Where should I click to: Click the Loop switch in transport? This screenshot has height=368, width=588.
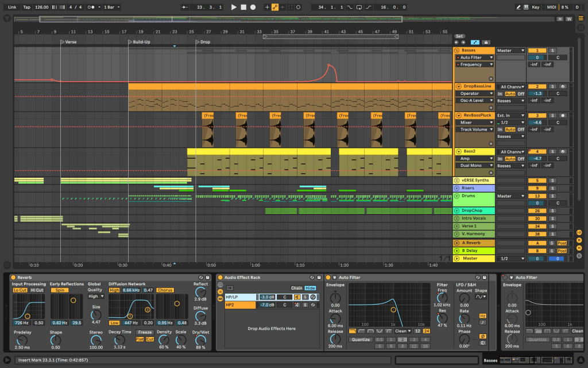(x=358, y=7)
